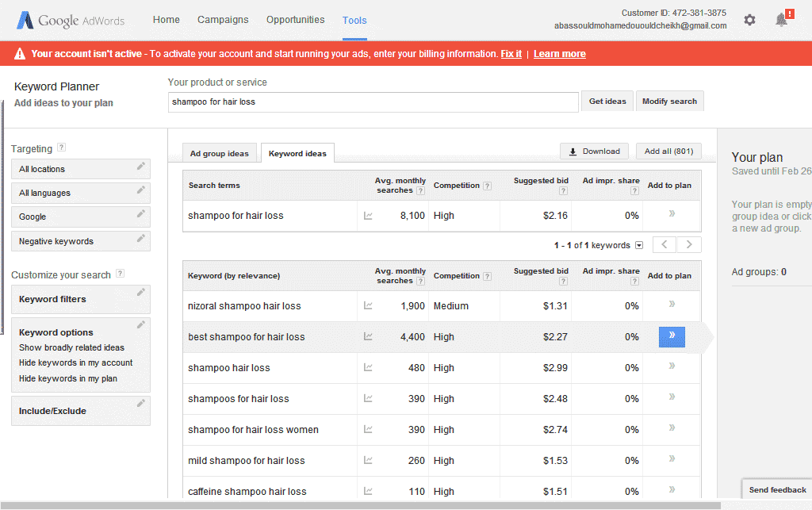Open the Keyword filters panel
812x510 pixels.
[x=81, y=299]
